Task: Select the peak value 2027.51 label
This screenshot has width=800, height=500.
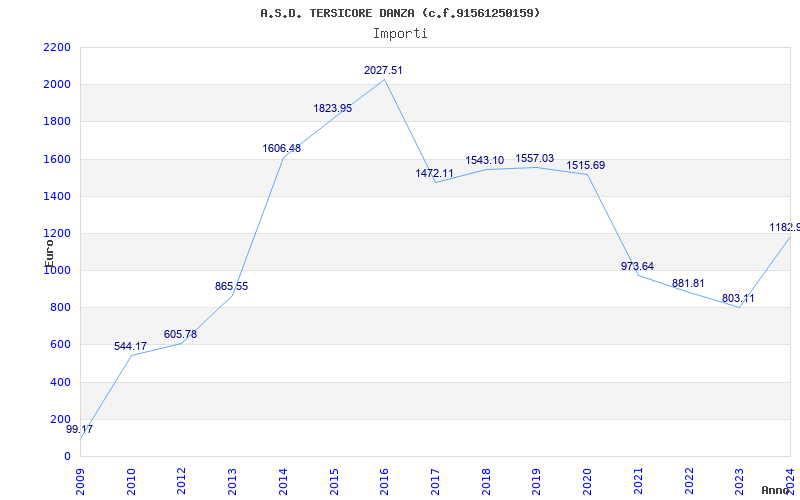Action: click(383, 70)
